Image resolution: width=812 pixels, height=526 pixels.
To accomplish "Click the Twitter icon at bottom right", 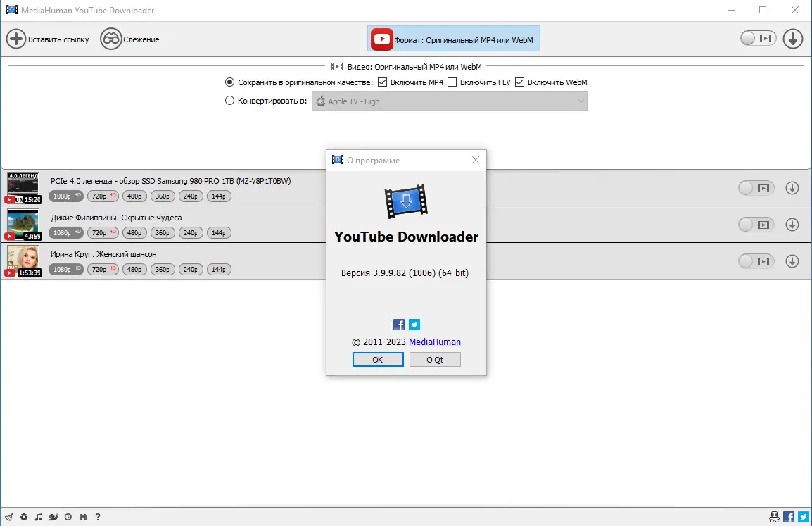I will click(804, 516).
